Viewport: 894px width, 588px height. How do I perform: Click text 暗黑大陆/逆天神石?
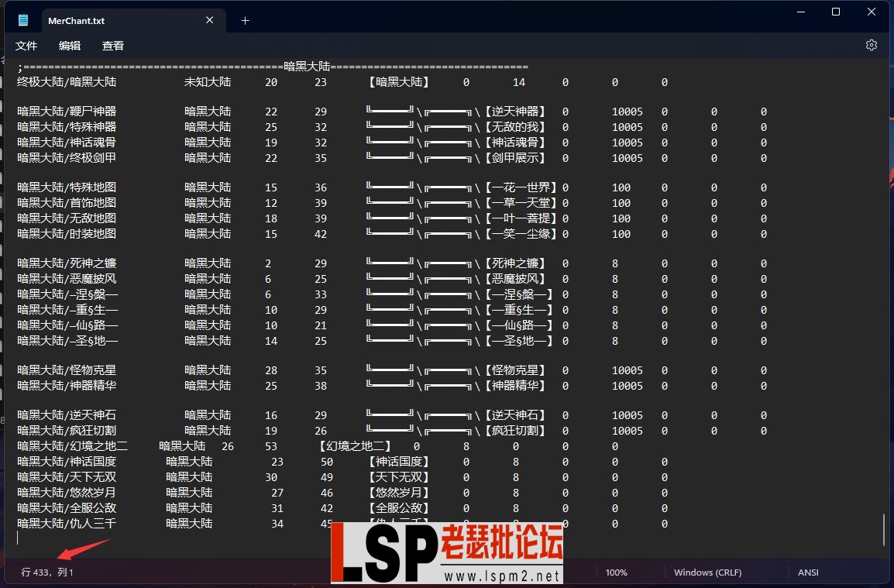[67, 415]
